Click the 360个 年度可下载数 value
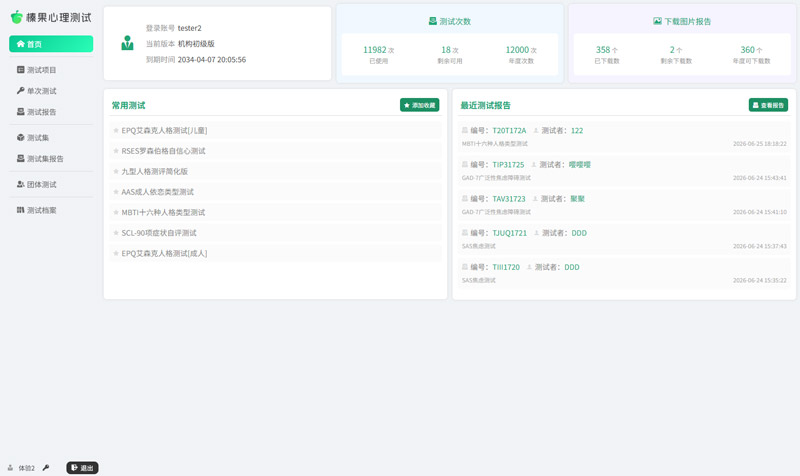Viewport: 800px width, 476px height. click(752, 50)
